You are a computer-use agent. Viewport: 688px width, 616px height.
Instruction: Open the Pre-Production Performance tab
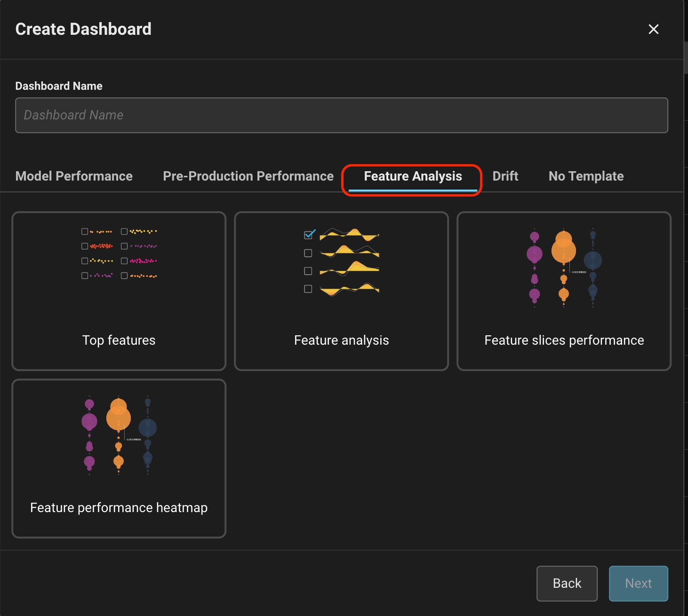(248, 176)
